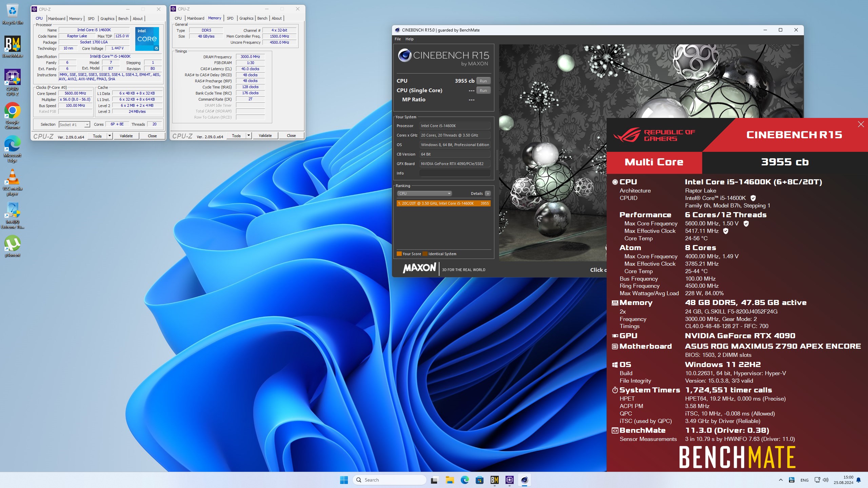Click Validate in the right CPU-Z window

click(x=265, y=136)
